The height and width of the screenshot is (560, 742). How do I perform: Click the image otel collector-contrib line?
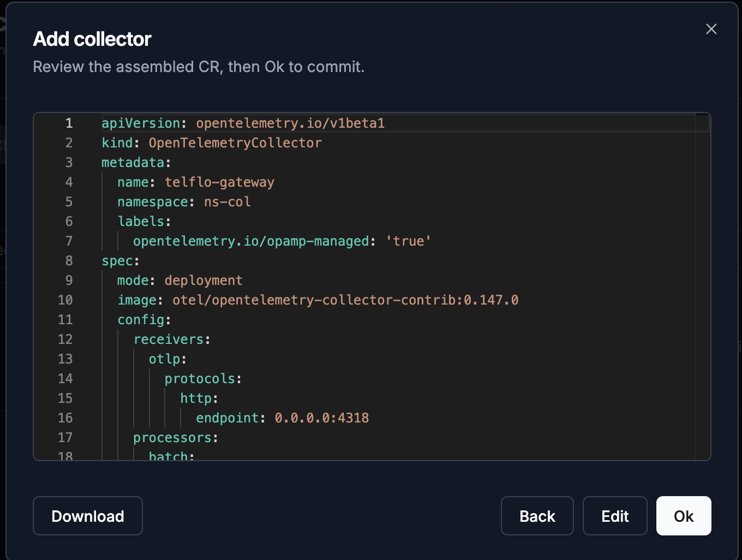pos(318,300)
